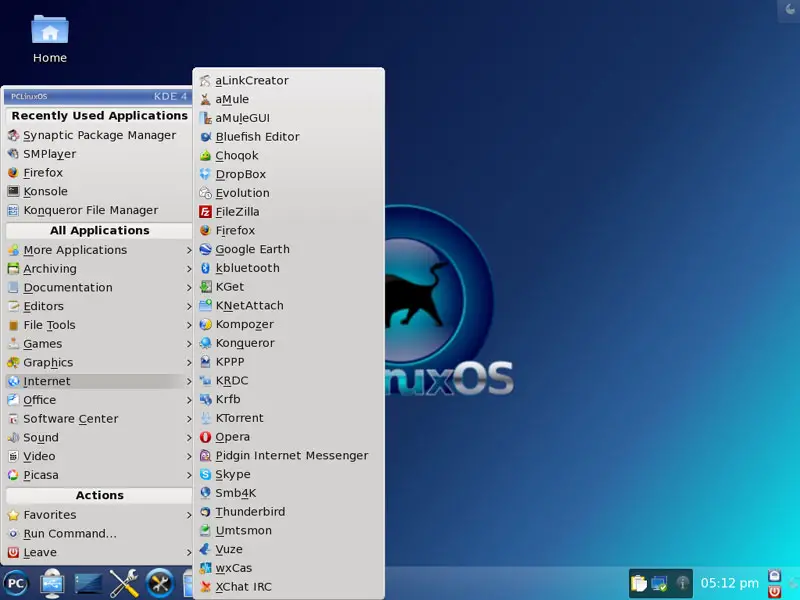Launch KNetAttach icon
800x600 pixels.
coord(205,306)
